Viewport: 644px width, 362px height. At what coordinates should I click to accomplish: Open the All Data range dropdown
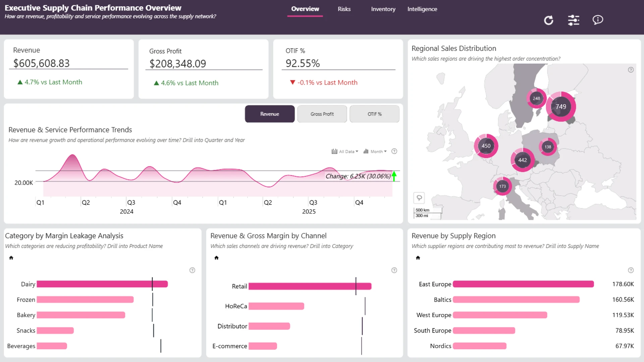pyautogui.click(x=348, y=152)
